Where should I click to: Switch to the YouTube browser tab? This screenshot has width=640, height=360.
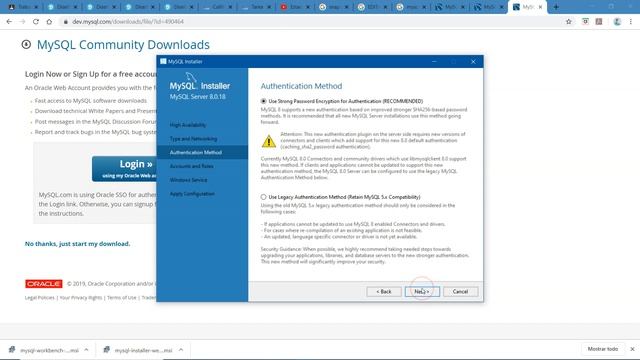pyautogui.click(x=295, y=7)
